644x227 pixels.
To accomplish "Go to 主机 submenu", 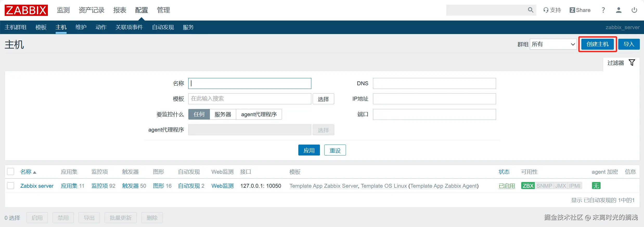I will pos(61,27).
